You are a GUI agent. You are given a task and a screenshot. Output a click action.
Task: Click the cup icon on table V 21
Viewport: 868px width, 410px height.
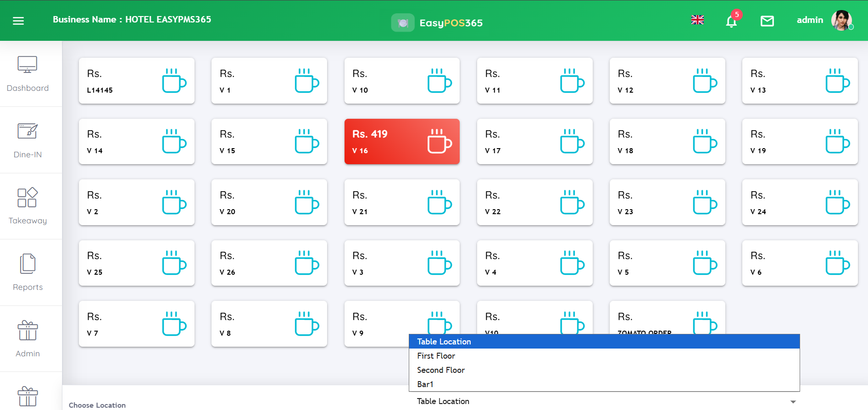click(x=440, y=202)
